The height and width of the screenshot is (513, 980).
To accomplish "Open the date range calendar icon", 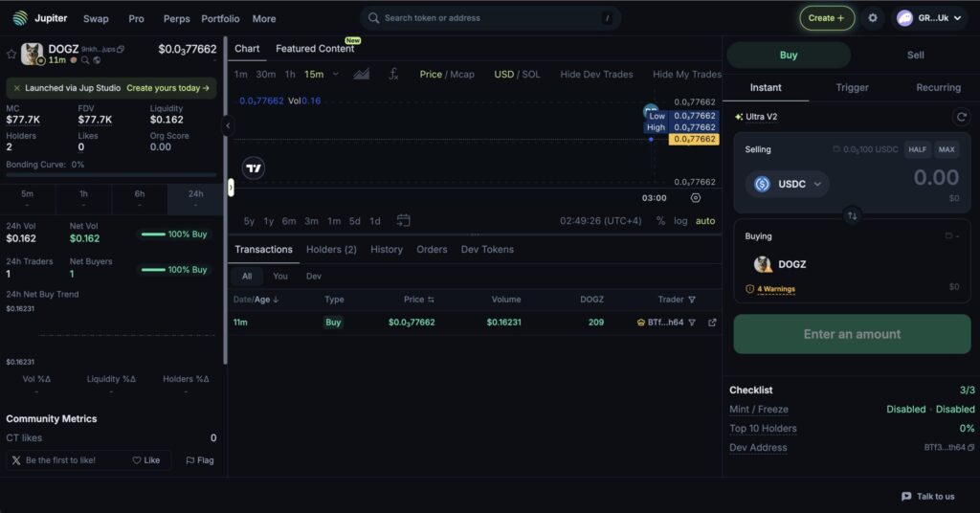I will tap(404, 220).
